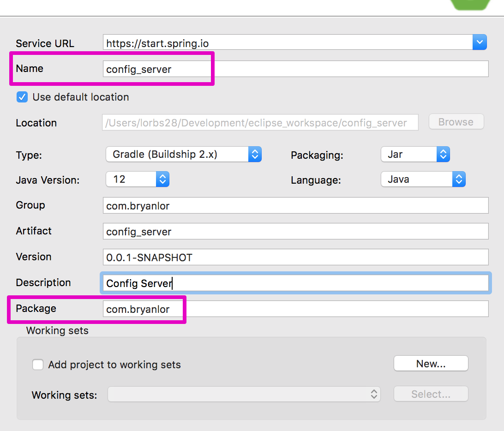
Task: Expand the Java Version dropdown
Action: 137,179
